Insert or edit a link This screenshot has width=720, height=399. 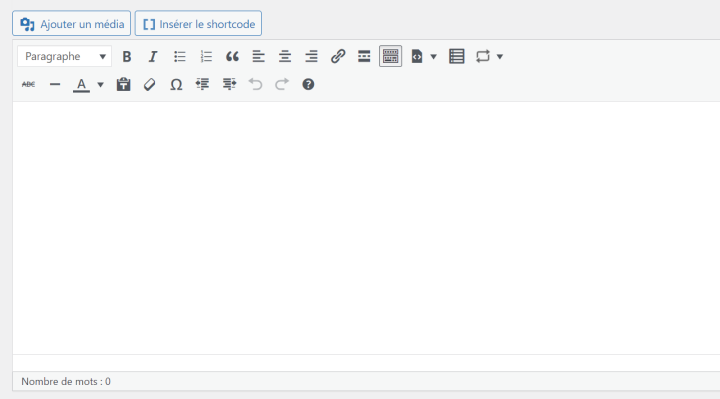coord(338,56)
